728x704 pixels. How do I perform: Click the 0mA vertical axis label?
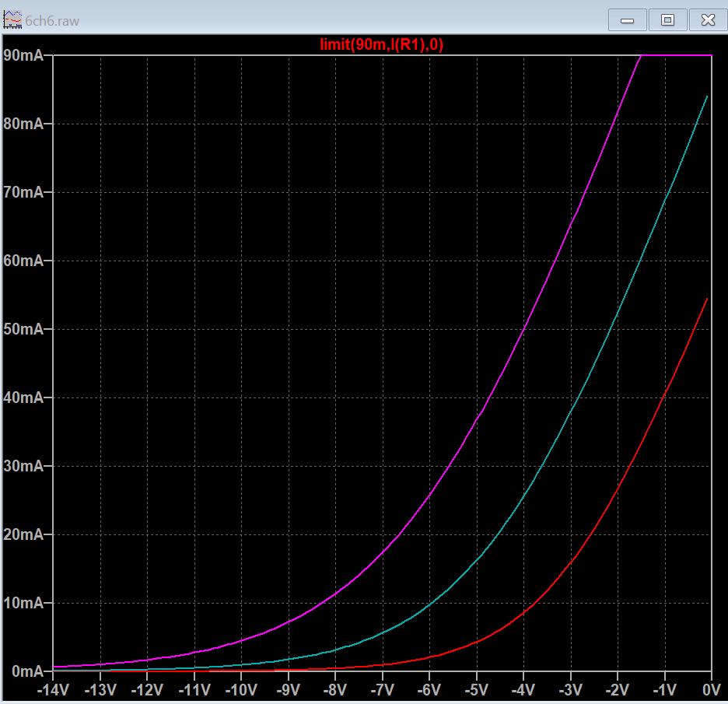27,671
